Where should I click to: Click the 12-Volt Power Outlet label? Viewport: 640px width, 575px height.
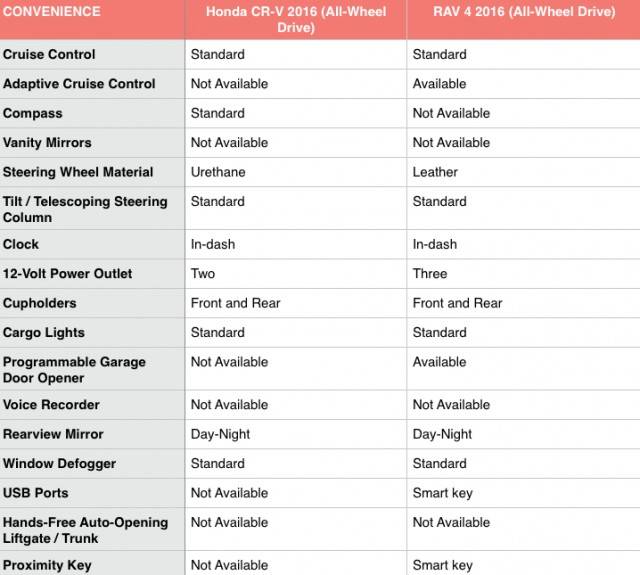click(67, 273)
